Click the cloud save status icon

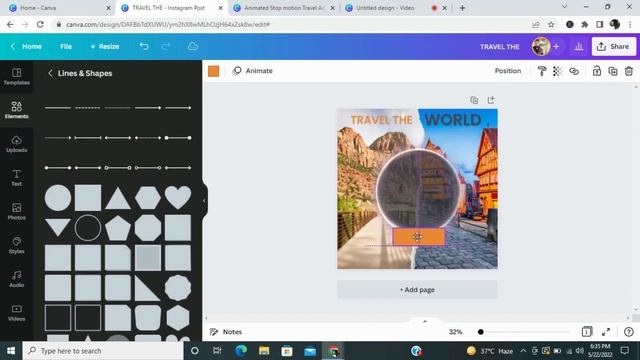click(x=193, y=46)
